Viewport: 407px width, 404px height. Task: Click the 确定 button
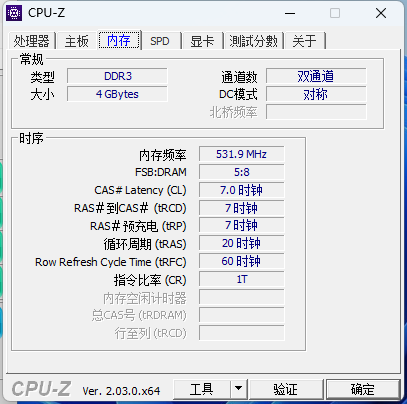363,389
